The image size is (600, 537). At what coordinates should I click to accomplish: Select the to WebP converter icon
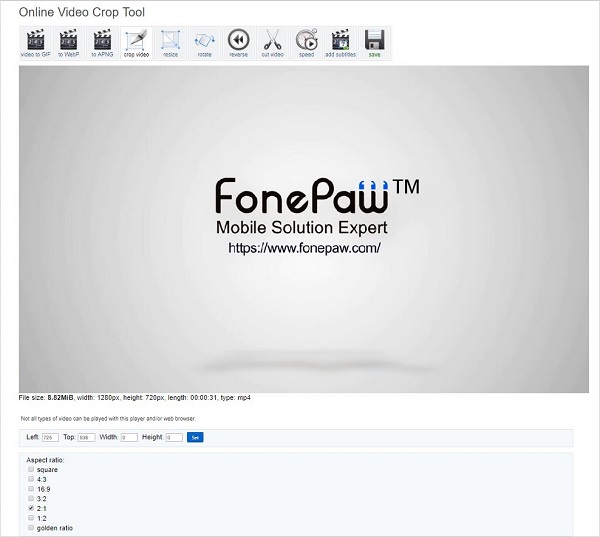pyautogui.click(x=69, y=43)
